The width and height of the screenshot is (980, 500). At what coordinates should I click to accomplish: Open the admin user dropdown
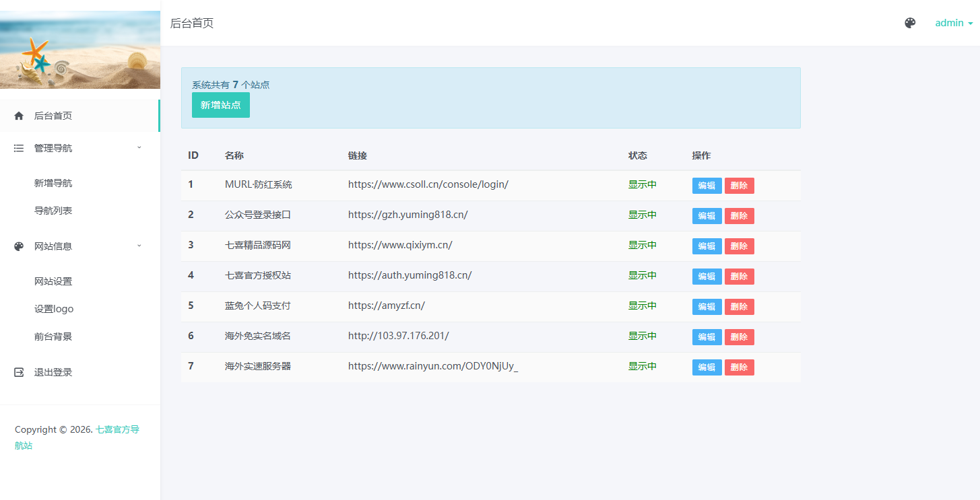pos(953,23)
